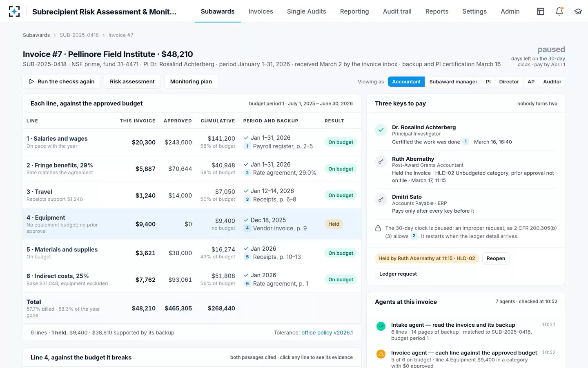
Task: Click the Intake agent green check icon
Action: 381,326
